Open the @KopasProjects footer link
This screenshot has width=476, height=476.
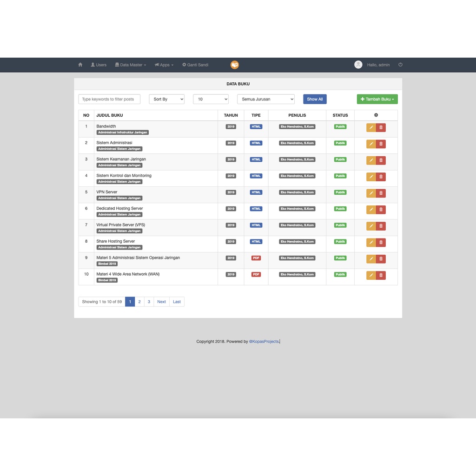coord(264,342)
